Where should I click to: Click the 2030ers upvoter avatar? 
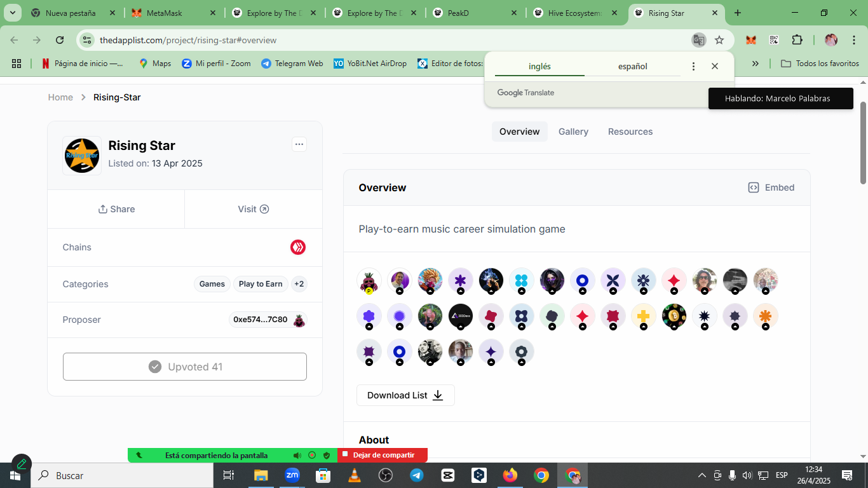point(460,316)
